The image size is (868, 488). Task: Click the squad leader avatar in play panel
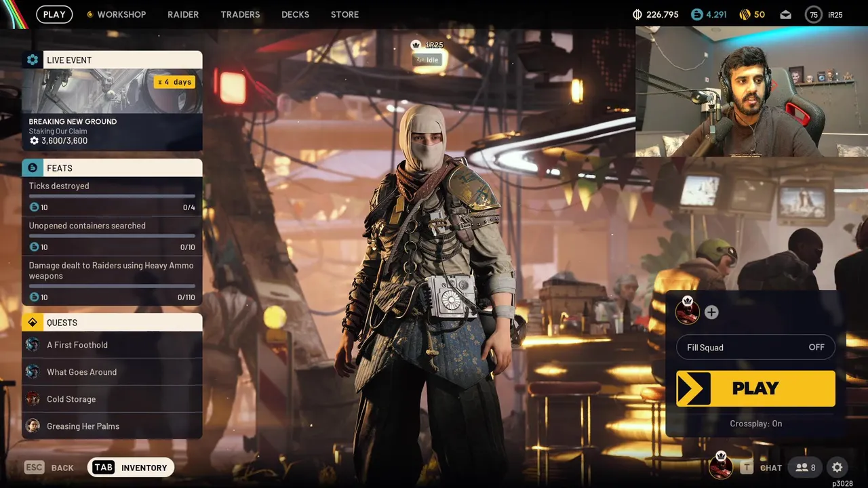point(687,310)
